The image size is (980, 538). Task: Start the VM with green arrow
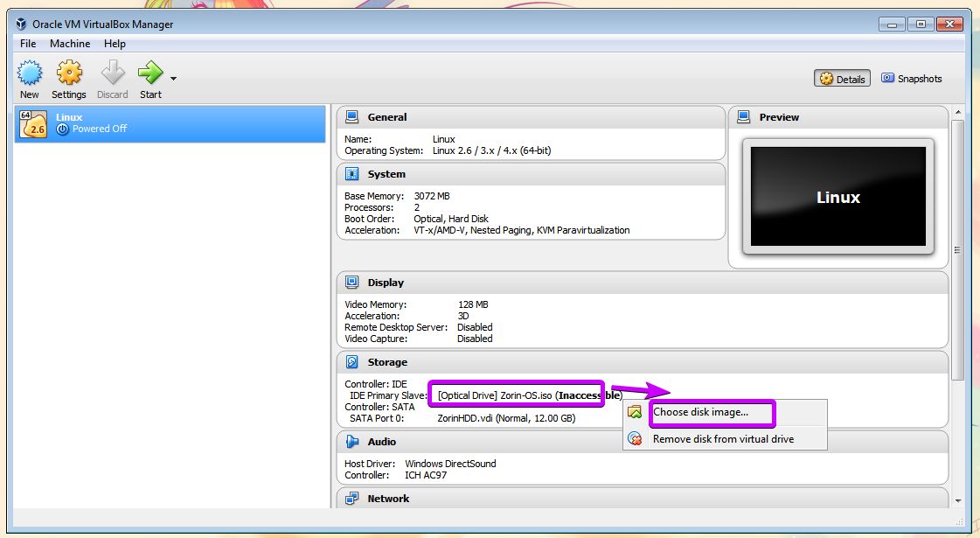point(150,73)
